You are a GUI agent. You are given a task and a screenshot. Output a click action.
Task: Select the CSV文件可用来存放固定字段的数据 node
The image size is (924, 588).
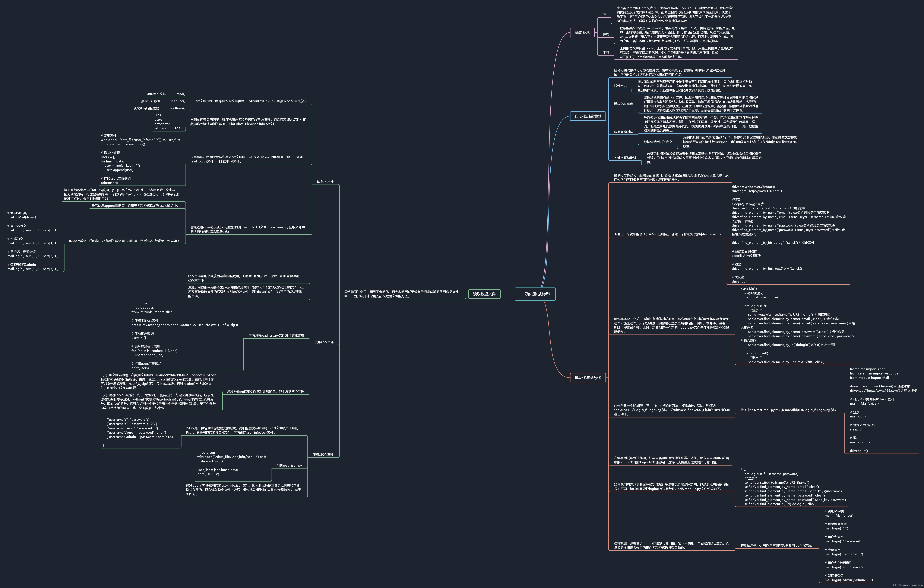click(x=244, y=279)
